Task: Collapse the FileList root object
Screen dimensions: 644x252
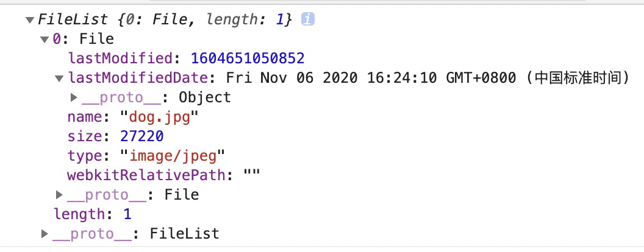Action: point(30,20)
